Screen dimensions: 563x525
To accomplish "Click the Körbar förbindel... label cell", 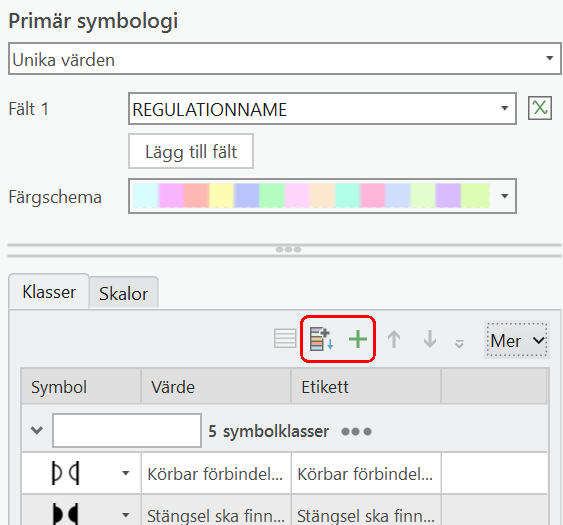I will 366,473.
